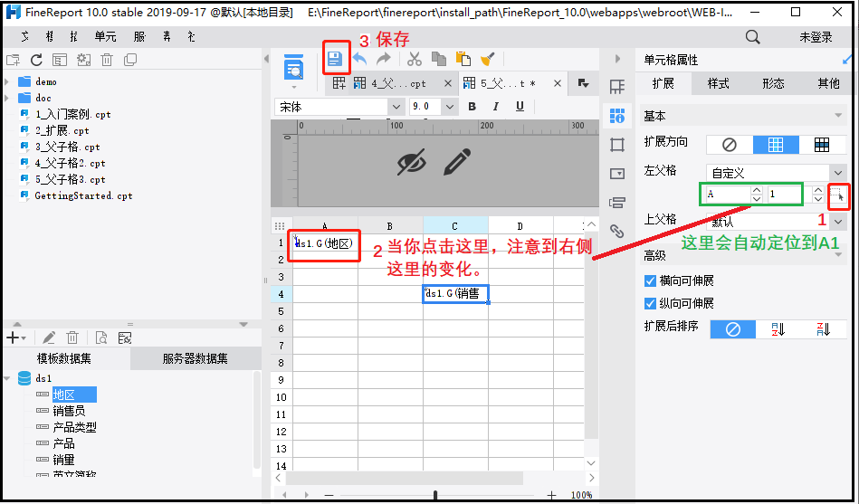Select cell C4 containing ds1.G(销售
This screenshot has width=859, height=504.
point(455,293)
